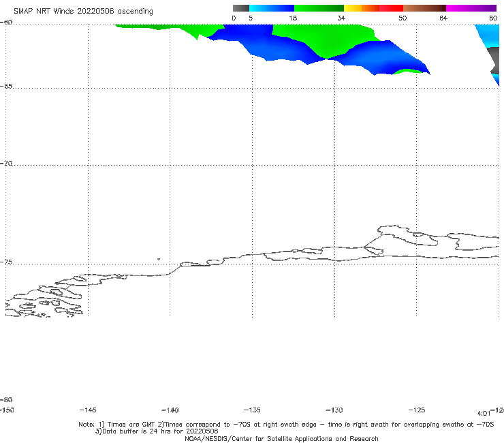Click the color bar label '34'
Image resolution: width=504 pixels, height=443 pixels.
click(x=341, y=18)
